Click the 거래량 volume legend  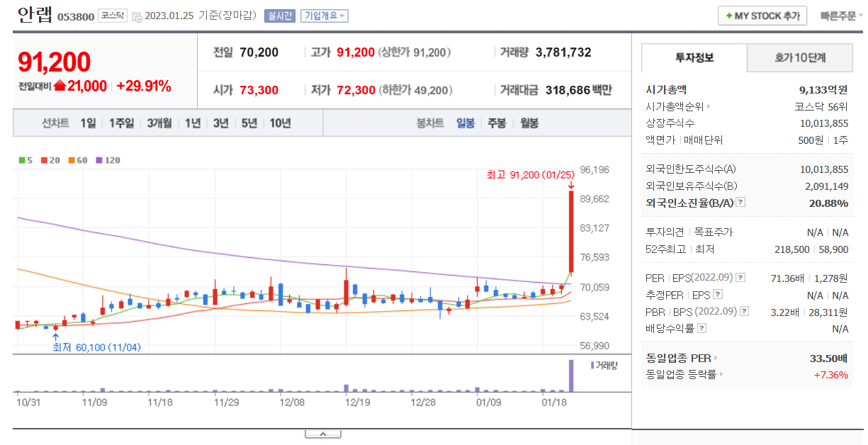605,365
